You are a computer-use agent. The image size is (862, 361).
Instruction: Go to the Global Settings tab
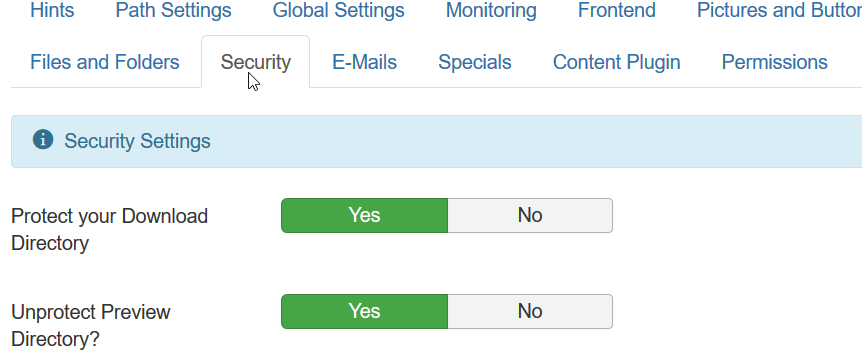[339, 10]
